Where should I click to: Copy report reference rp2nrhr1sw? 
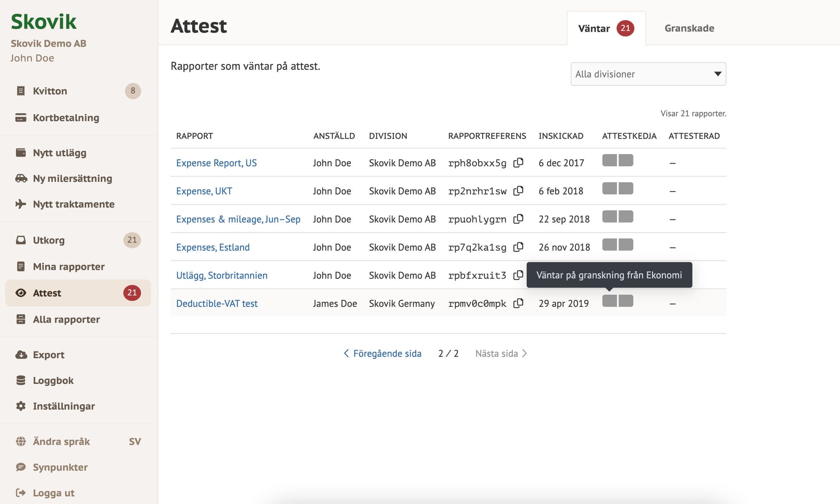(x=518, y=191)
